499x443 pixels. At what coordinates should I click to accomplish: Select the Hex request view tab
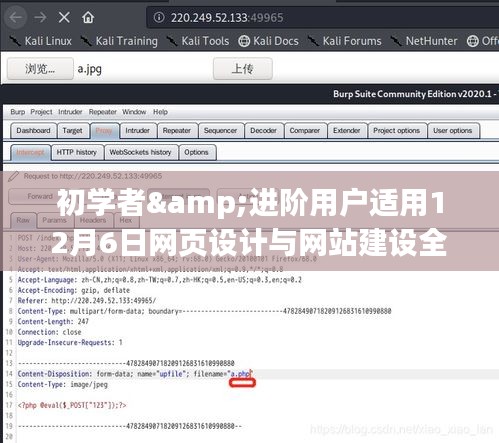click(126, 220)
